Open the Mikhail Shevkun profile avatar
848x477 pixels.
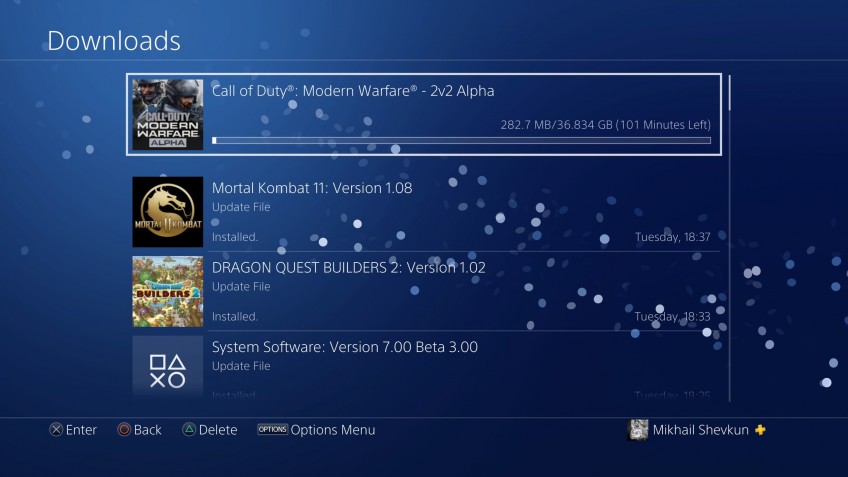638,430
